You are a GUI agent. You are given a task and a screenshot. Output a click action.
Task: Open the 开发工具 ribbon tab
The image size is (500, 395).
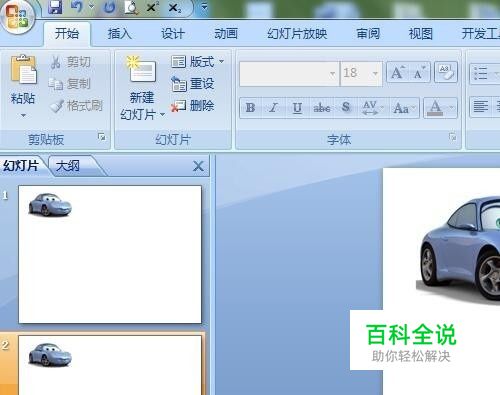(x=481, y=34)
